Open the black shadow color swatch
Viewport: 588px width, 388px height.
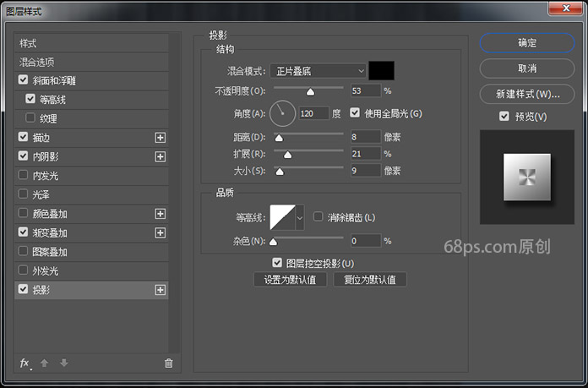coord(381,70)
